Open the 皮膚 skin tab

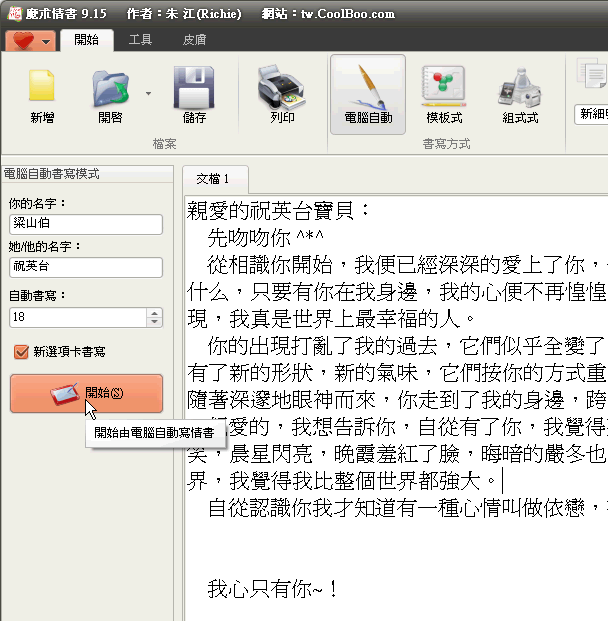point(194,40)
